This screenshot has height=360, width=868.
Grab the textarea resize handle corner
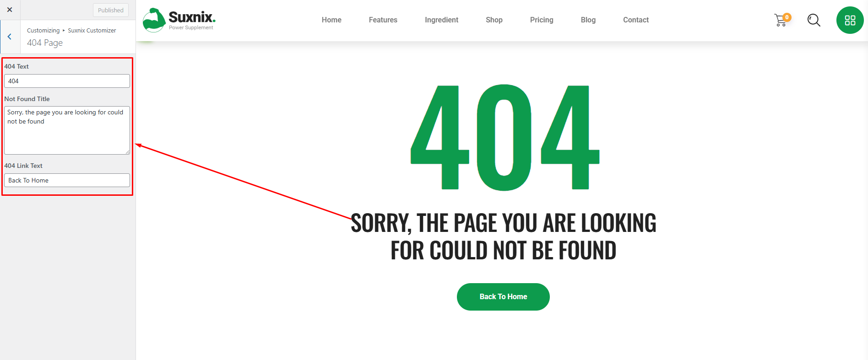click(128, 152)
